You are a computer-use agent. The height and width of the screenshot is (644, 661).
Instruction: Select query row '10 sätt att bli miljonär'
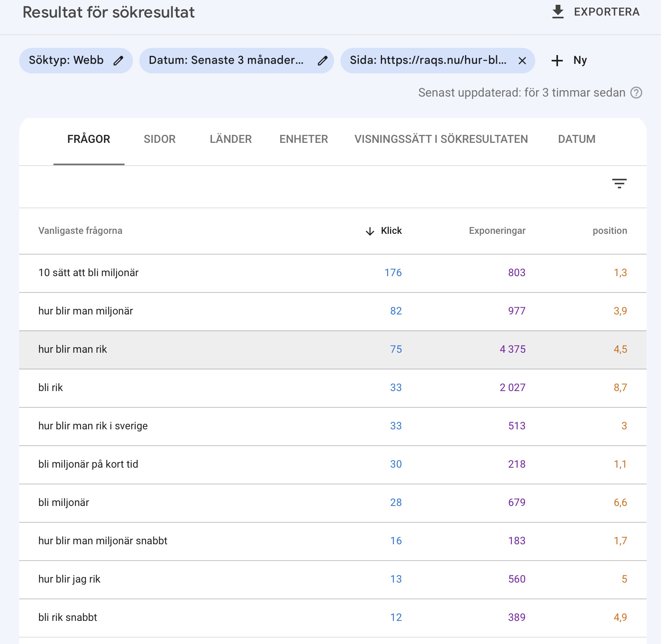pyautogui.click(x=89, y=273)
